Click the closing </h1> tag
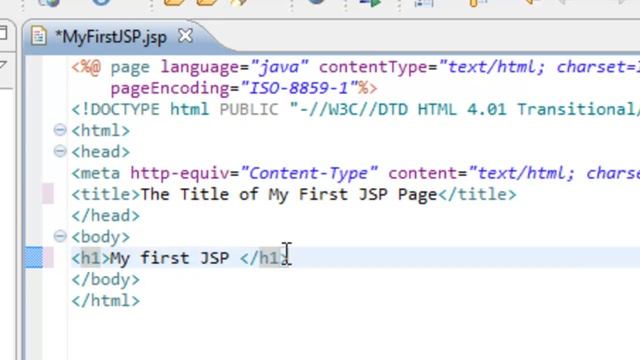 click(265, 258)
